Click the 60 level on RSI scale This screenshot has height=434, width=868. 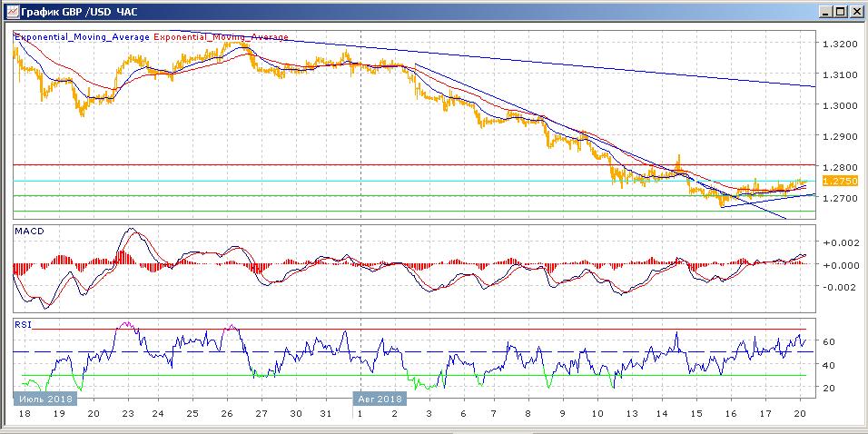click(x=829, y=341)
